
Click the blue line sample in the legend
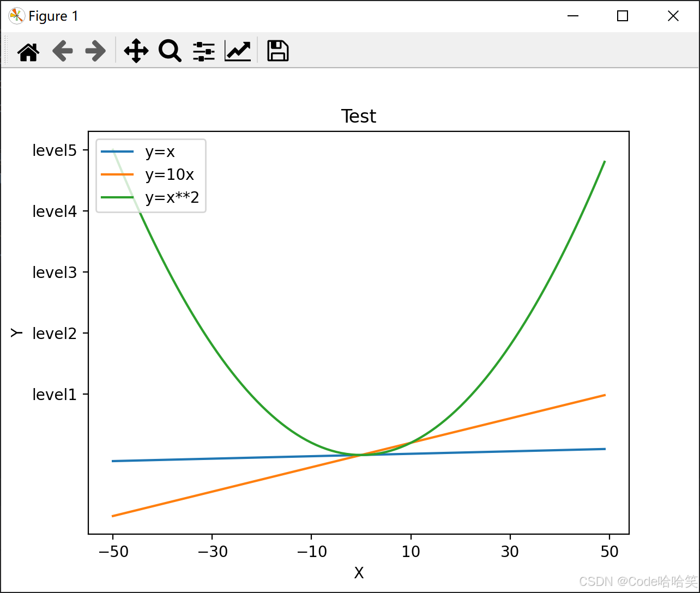117,152
